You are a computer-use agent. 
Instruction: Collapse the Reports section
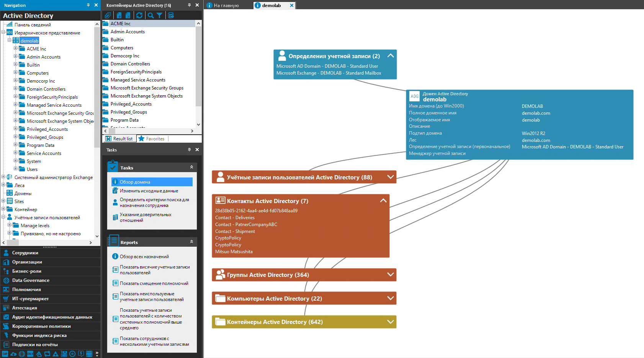coord(191,242)
